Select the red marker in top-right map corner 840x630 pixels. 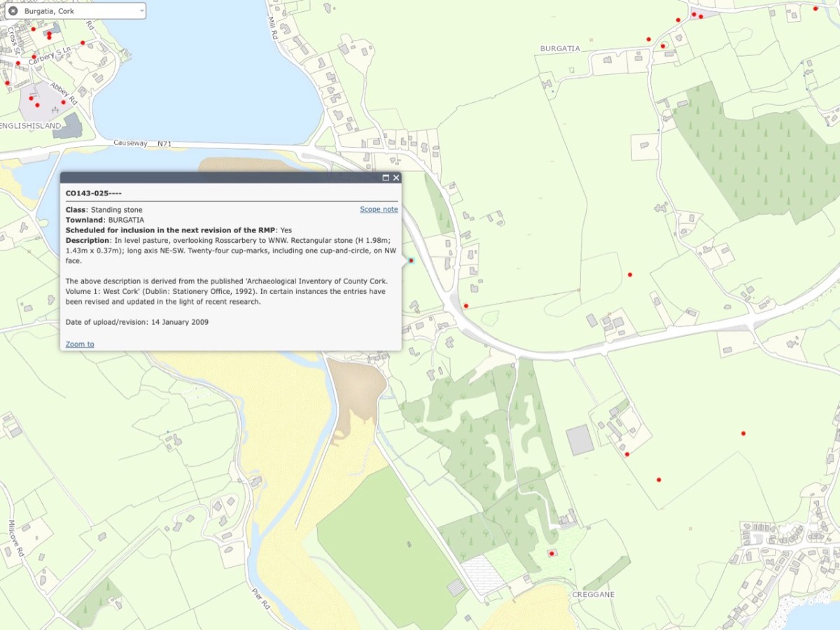[815, 8]
